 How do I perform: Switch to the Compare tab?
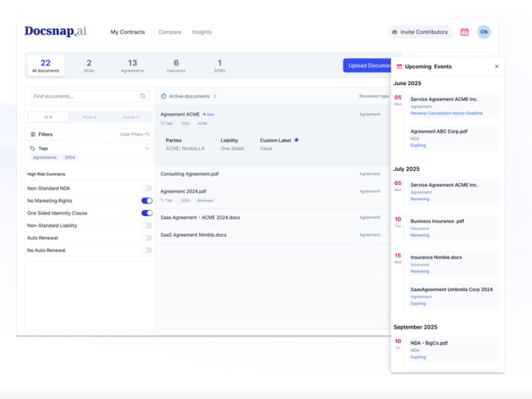click(170, 32)
